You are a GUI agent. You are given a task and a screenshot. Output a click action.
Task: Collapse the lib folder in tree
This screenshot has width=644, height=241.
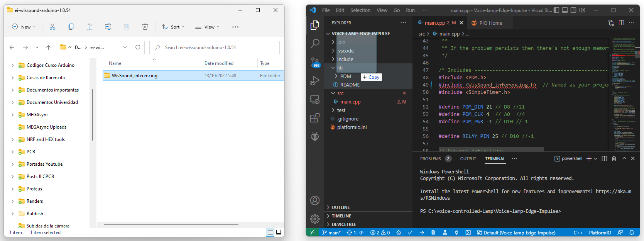[333, 68]
